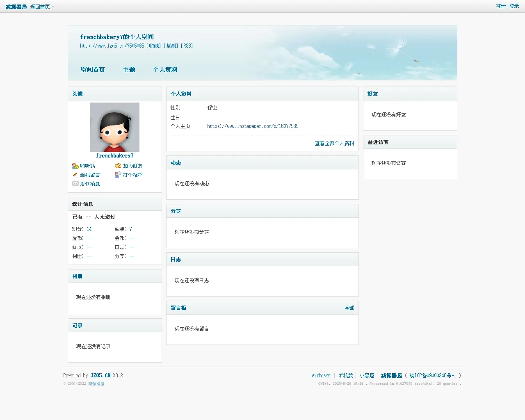Image resolution: width=525 pixels, height=420 pixels.
Task: Click the 屋币 label in statistics
Action: (78, 238)
